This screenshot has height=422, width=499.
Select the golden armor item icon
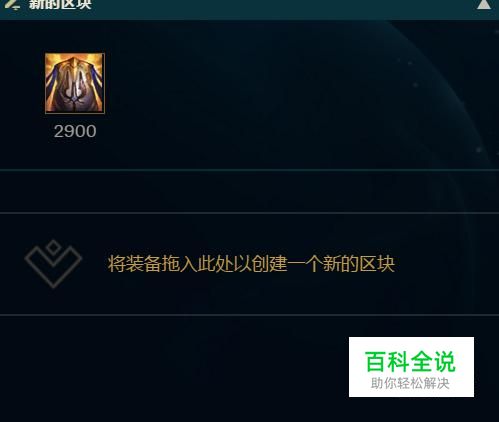[x=75, y=83]
